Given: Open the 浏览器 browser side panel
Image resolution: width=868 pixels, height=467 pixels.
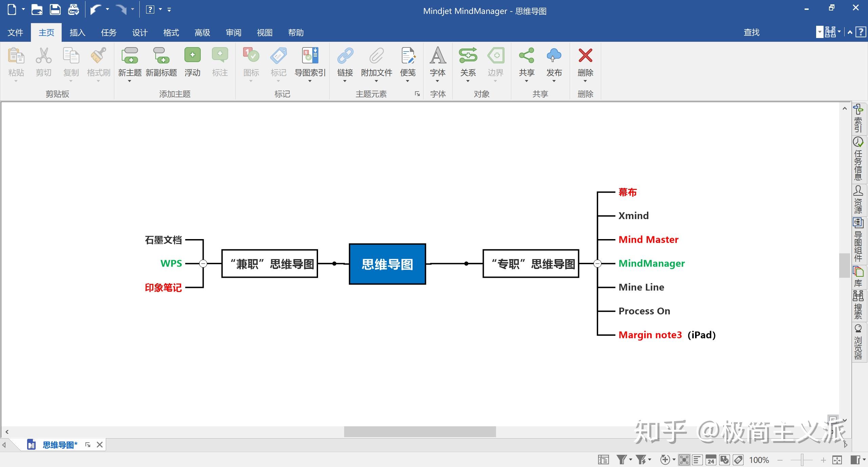Looking at the screenshot, I should [x=858, y=342].
